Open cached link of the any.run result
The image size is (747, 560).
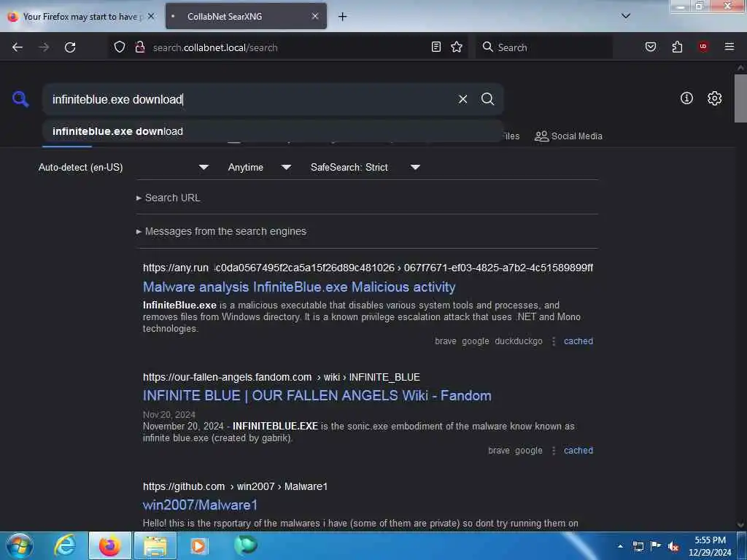coord(578,341)
